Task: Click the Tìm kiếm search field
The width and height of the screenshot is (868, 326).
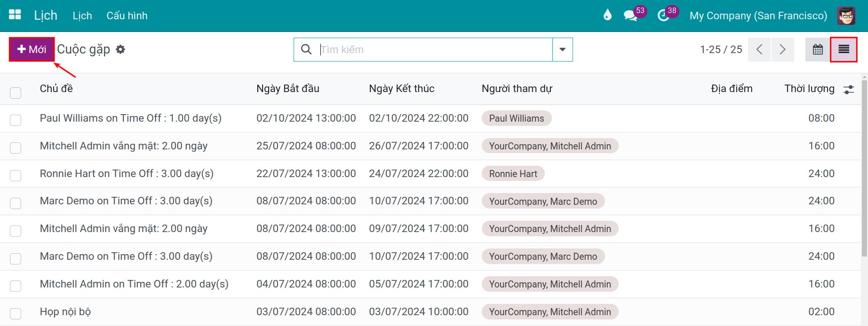Action: [435, 49]
